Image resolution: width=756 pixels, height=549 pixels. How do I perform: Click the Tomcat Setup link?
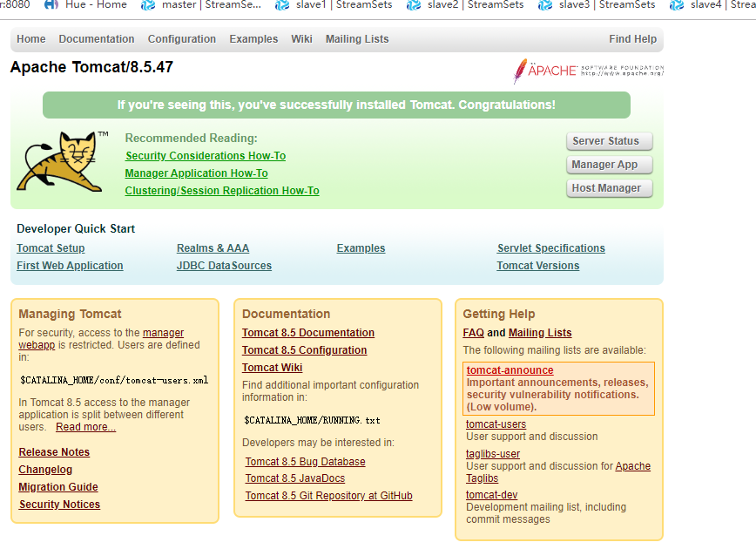click(x=50, y=247)
